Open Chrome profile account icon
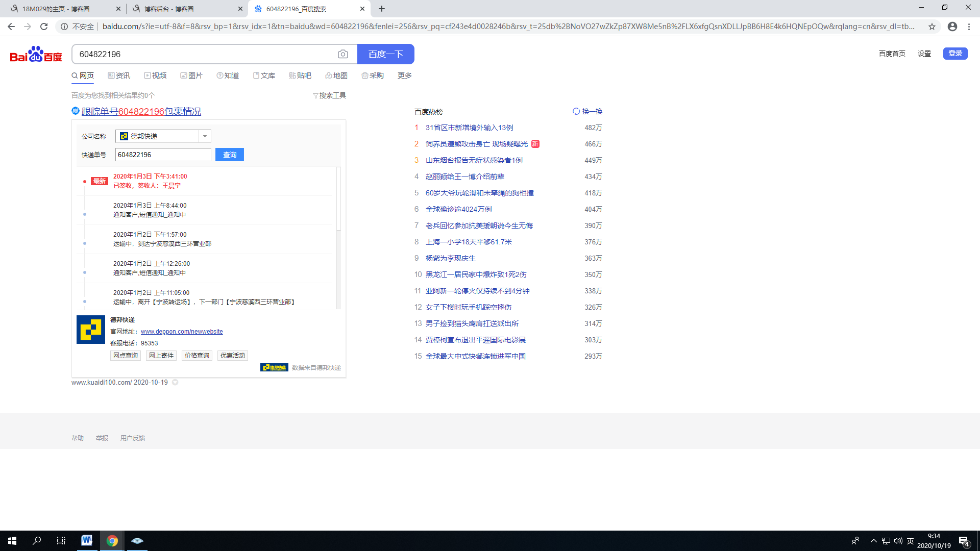980x551 pixels. pyautogui.click(x=952, y=27)
